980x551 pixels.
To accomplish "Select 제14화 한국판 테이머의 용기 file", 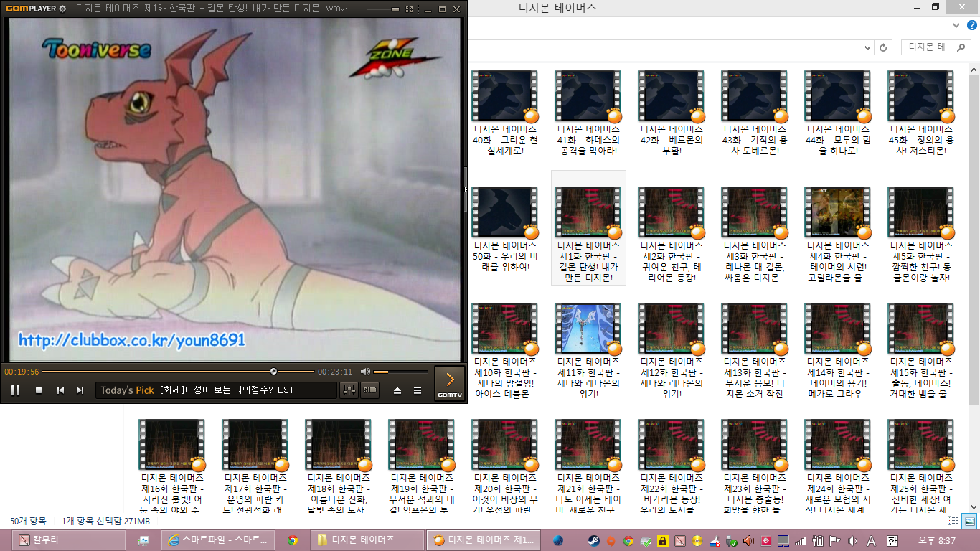I will (838, 352).
